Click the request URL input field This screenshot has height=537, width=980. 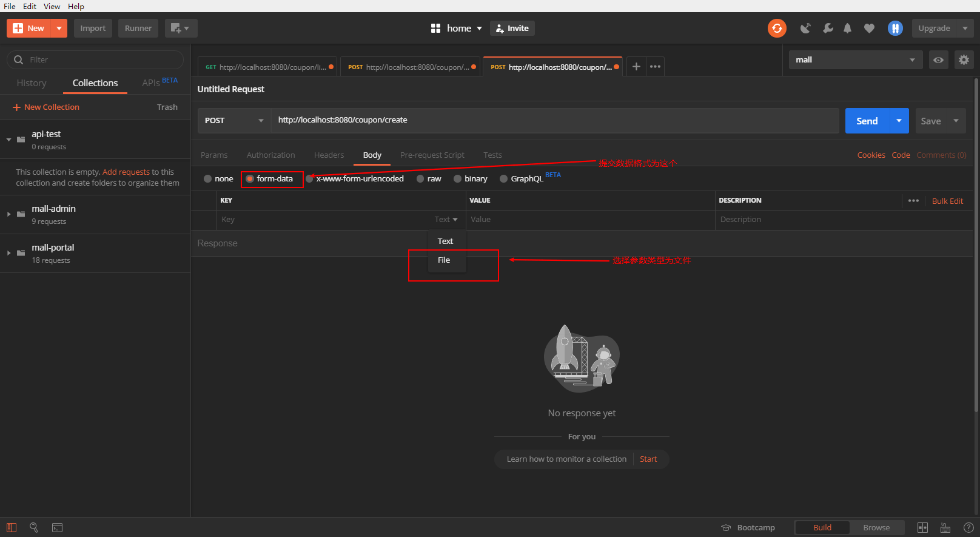click(555, 120)
